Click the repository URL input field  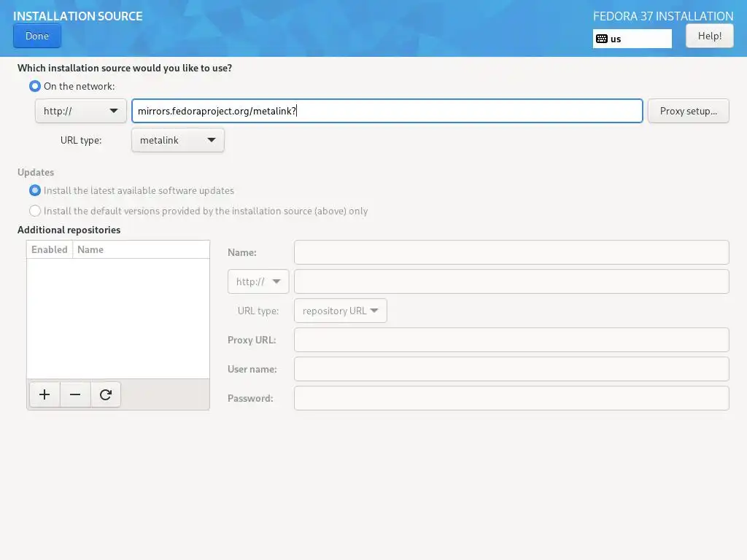[511, 281]
